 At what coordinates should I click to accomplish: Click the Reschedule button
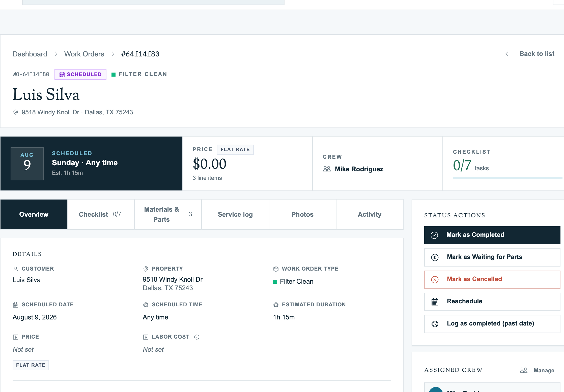(492, 302)
